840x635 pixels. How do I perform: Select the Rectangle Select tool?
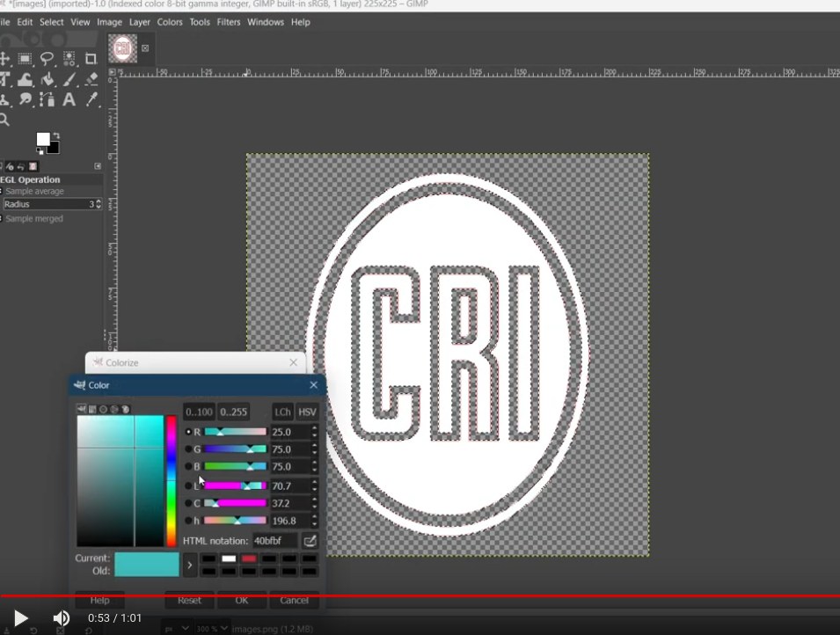26,59
